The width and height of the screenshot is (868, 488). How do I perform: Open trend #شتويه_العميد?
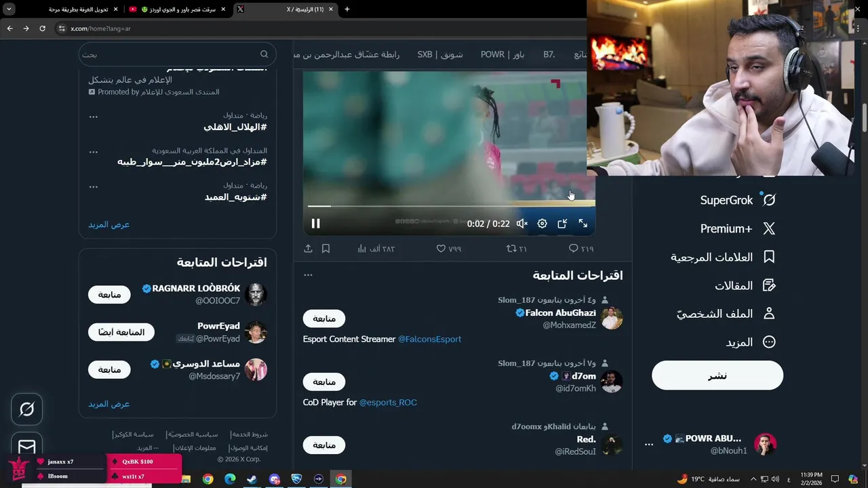pyautogui.click(x=236, y=197)
